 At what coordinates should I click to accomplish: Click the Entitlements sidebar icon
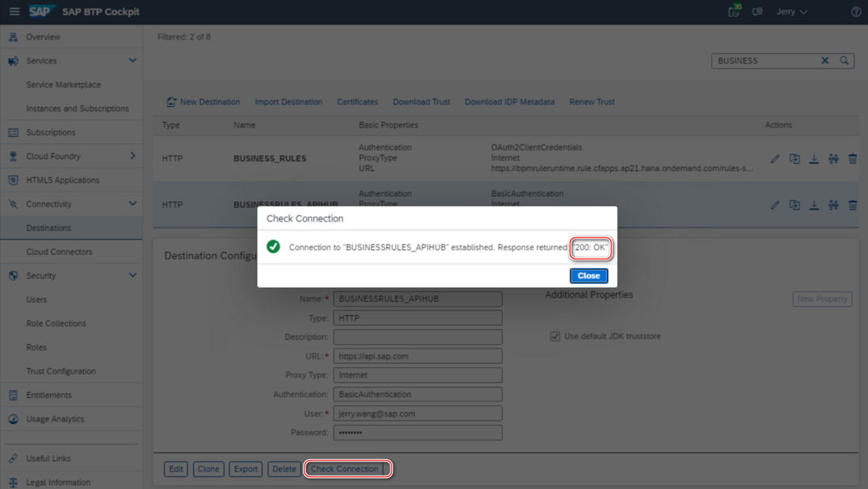[x=13, y=395]
